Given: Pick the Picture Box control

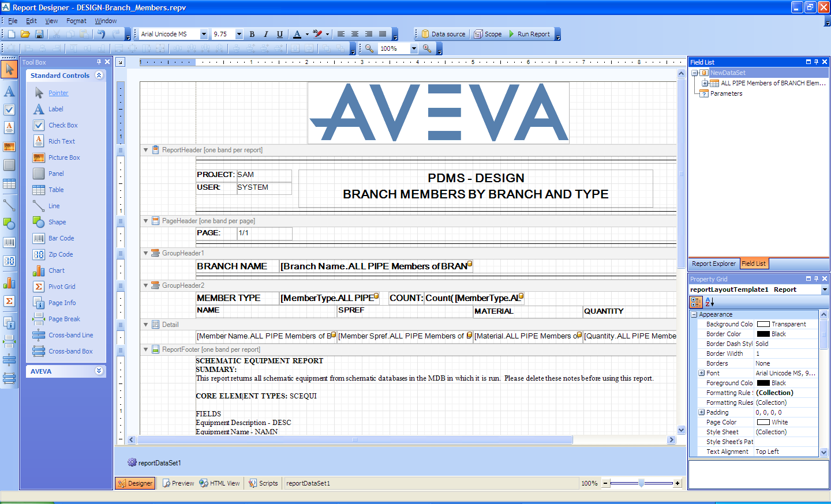Looking at the screenshot, I should 63,157.
